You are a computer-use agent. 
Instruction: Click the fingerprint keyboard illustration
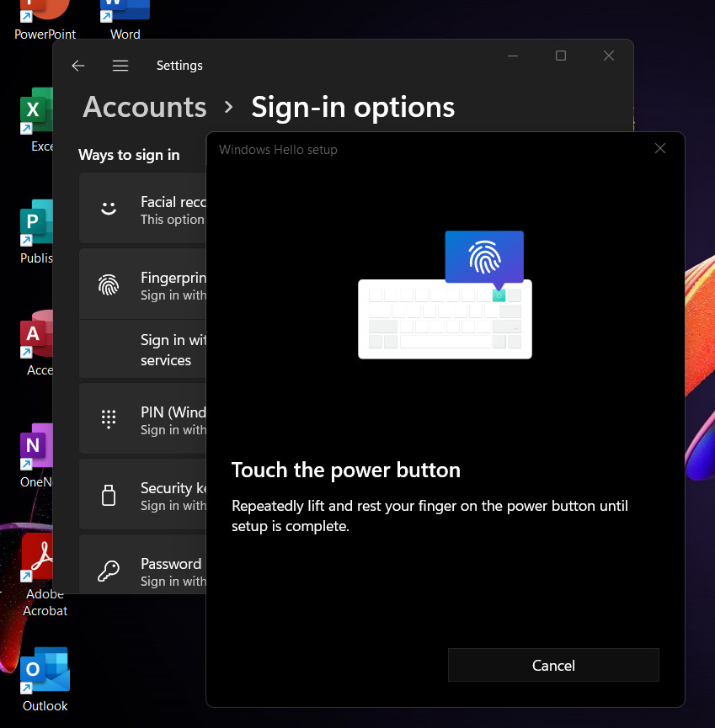445,295
